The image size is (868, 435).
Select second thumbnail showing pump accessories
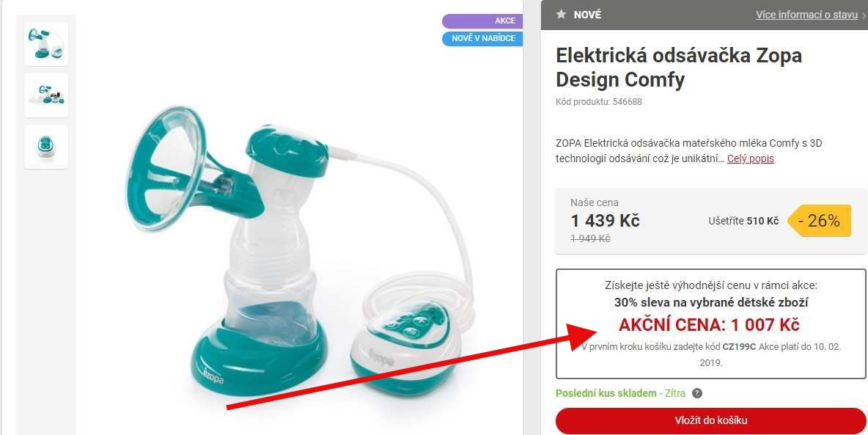click(46, 95)
